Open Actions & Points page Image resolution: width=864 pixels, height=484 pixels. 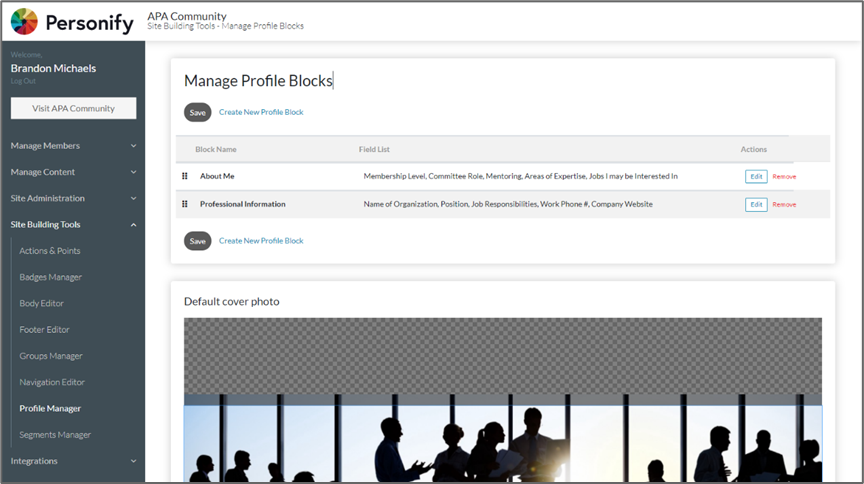tap(50, 251)
